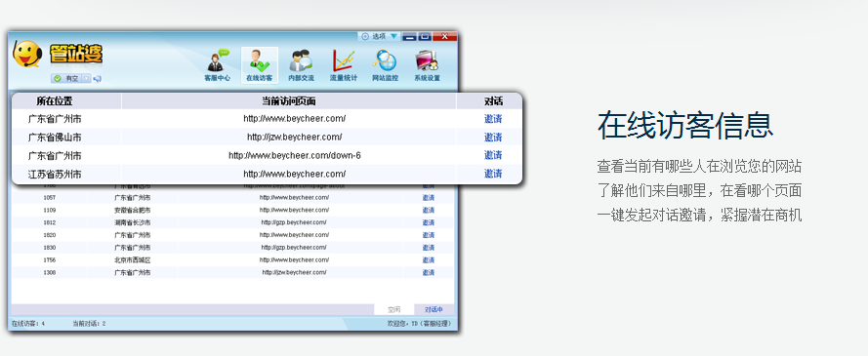The height and width of the screenshot is (356, 868).
Task: Select the 湖南省长沙市 row cell
Action: tap(133, 222)
